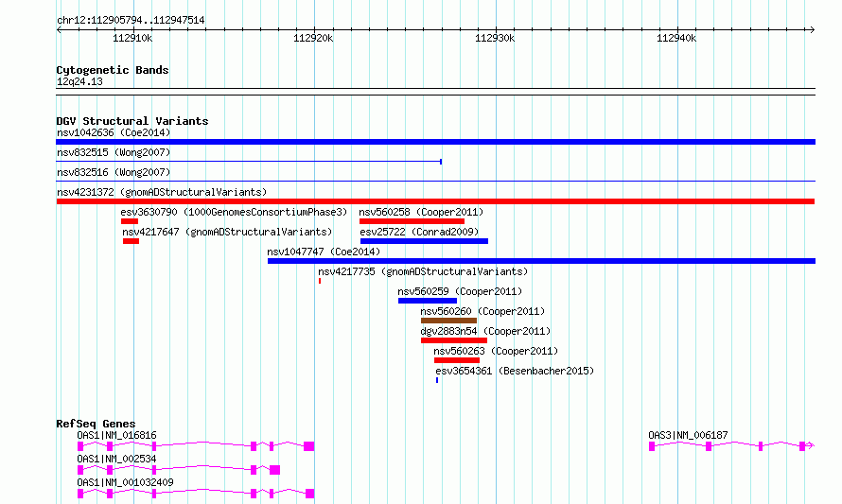Click the 112920k ruler label

click(313, 38)
